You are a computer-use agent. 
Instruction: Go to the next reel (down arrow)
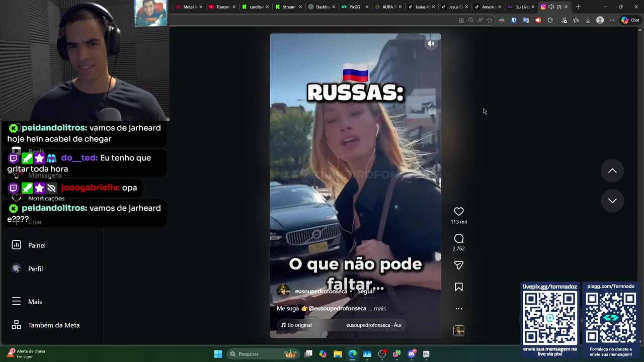point(612,201)
